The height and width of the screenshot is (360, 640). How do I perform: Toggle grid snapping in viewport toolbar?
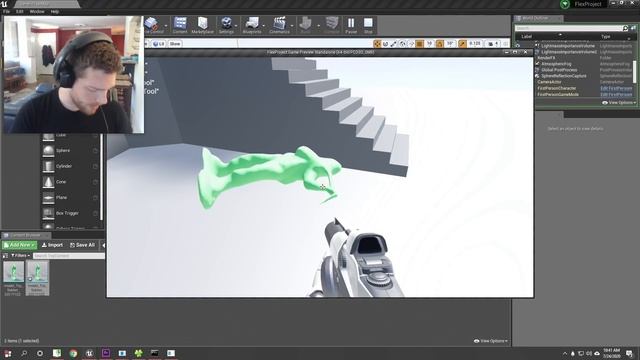pos(420,44)
